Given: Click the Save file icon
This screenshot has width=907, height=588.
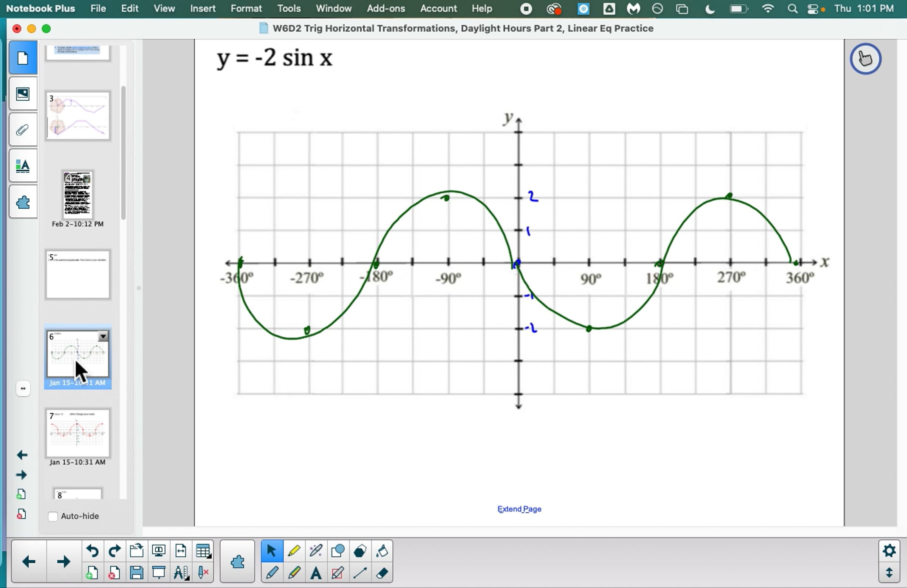Looking at the screenshot, I should [136, 573].
